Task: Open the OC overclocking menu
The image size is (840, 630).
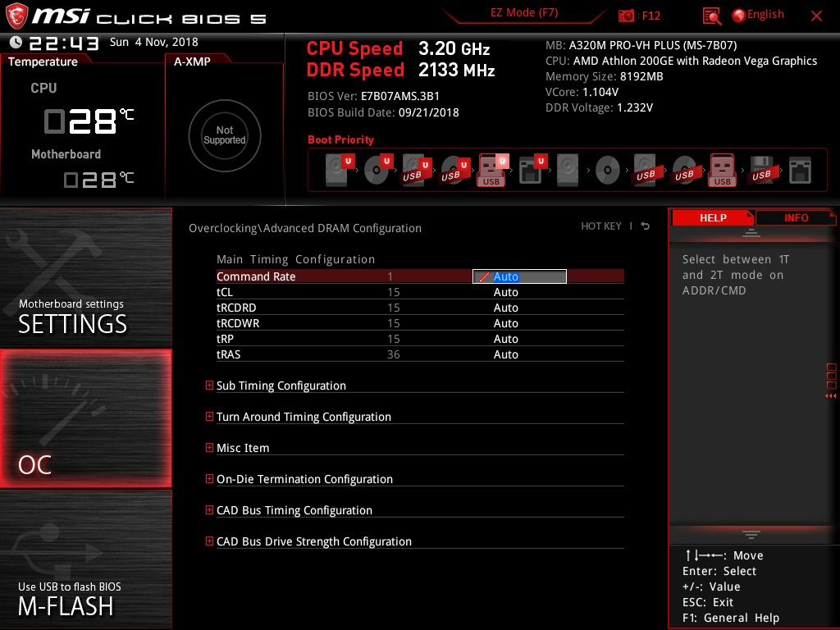Action: (85, 418)
